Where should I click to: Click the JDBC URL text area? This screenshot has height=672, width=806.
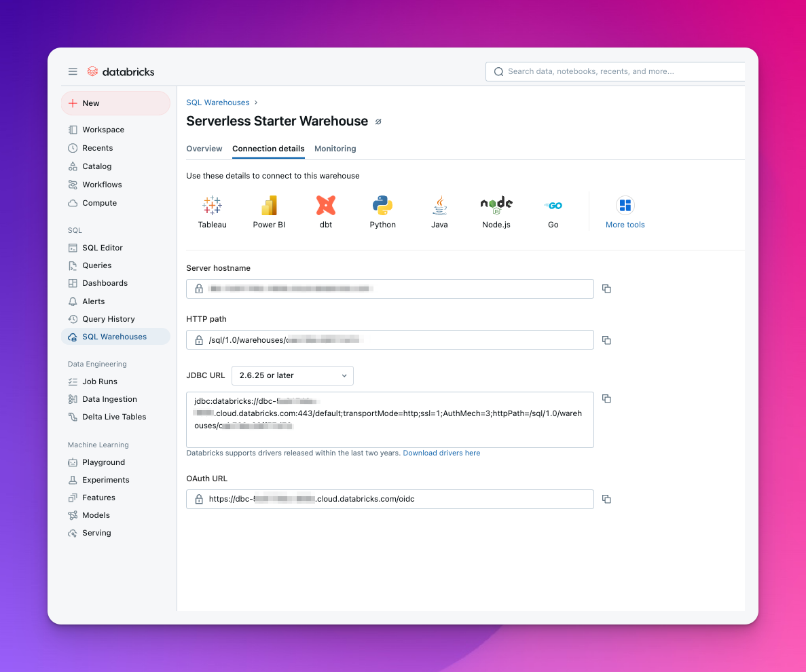pyautogui.click(x=390, y=419)
